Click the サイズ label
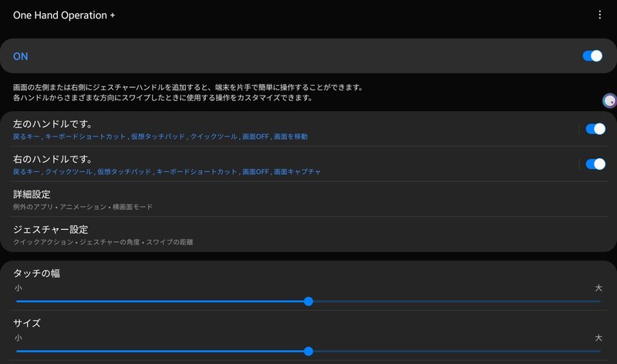This screenshot has width=617, height=364. coord(27,323)
